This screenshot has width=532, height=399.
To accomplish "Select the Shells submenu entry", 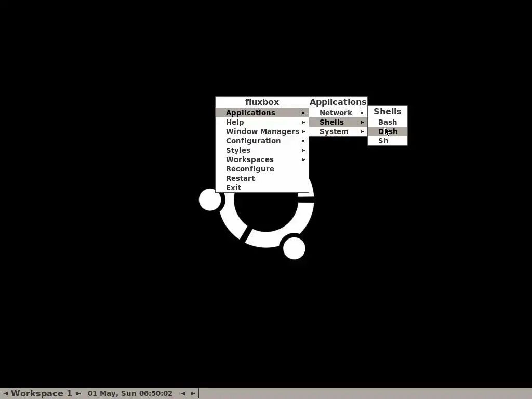I will coord(338,122).
